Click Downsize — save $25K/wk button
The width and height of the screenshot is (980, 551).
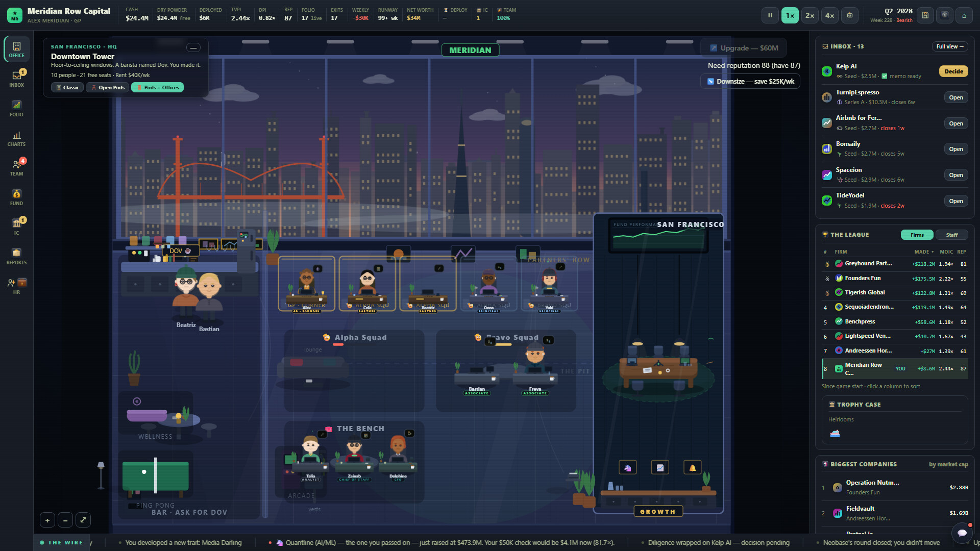pyautogui.click(x=750, y=82)
